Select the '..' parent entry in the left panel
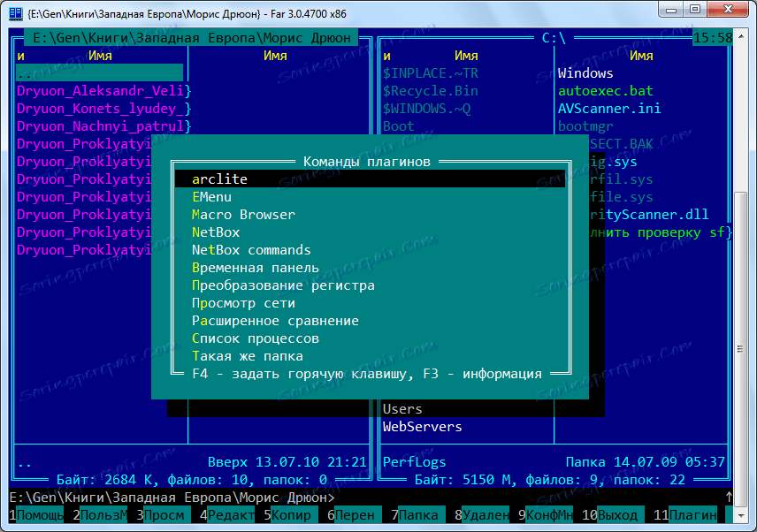Screen dimensions: 757x532 99,73
